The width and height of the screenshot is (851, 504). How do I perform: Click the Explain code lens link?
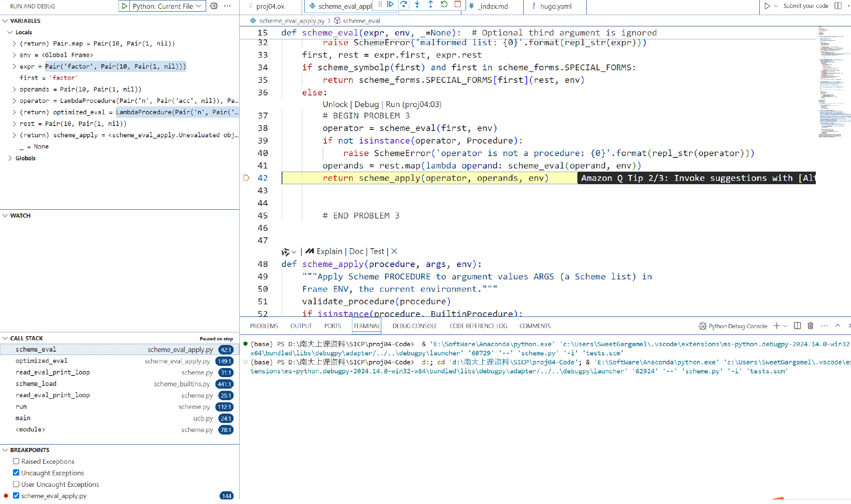(x=329, y=251)
